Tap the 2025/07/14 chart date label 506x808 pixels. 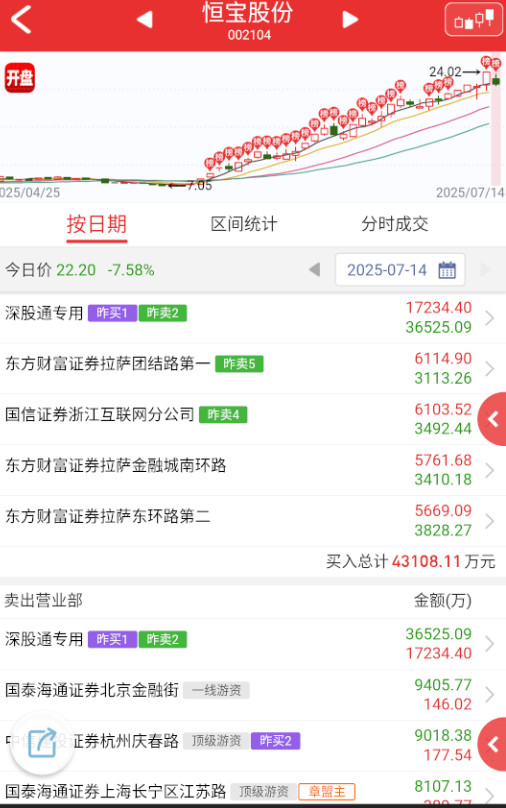point(470,193)
